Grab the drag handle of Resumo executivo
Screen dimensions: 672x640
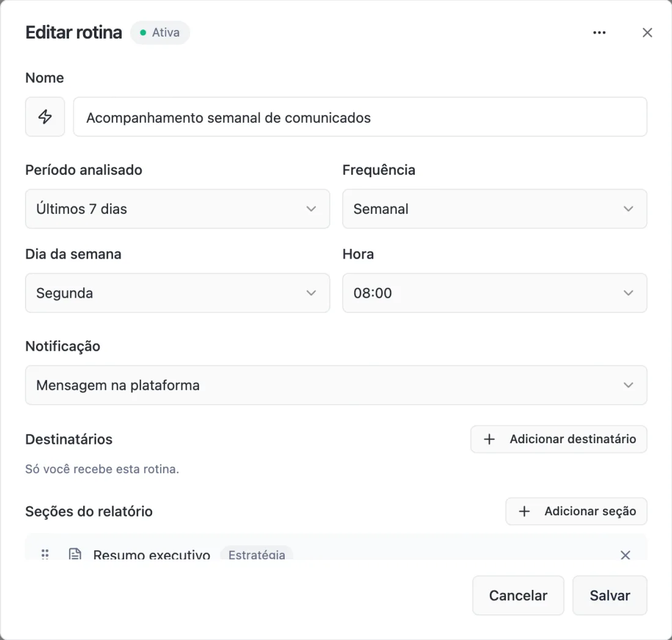[45, 554]
